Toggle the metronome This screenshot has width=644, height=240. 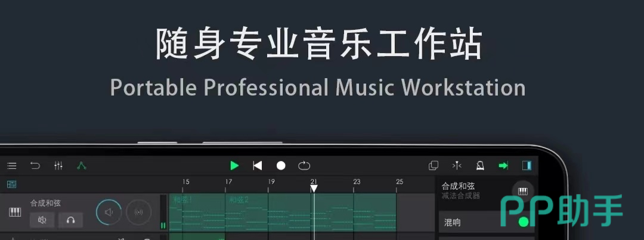(479, 165)
